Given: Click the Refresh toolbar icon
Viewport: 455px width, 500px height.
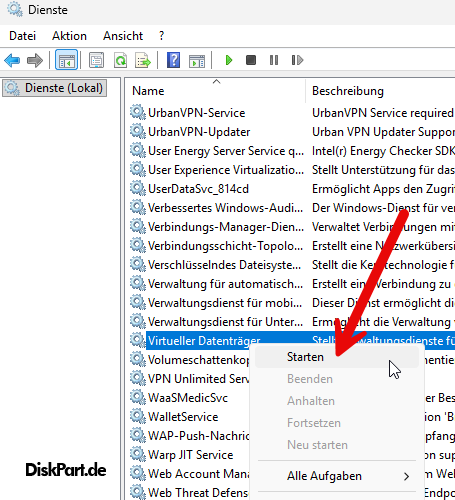Looking at the screenshot, I should point(120,60).
